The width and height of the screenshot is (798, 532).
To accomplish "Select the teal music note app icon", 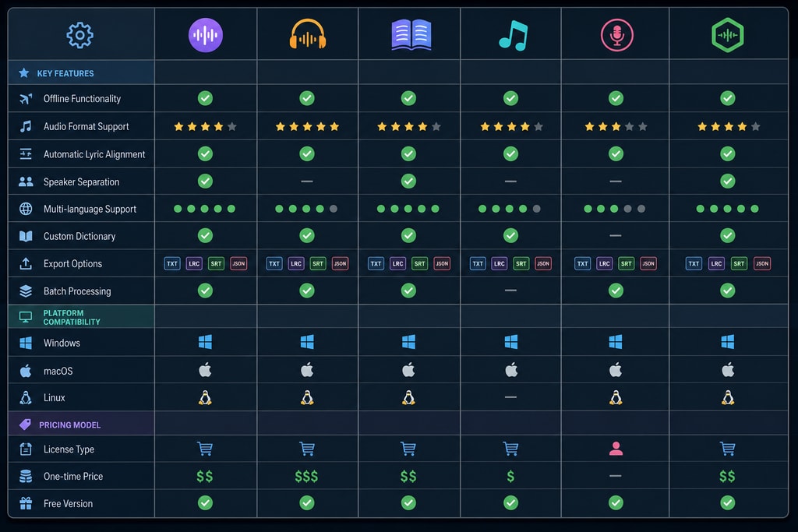I will 513,35.
